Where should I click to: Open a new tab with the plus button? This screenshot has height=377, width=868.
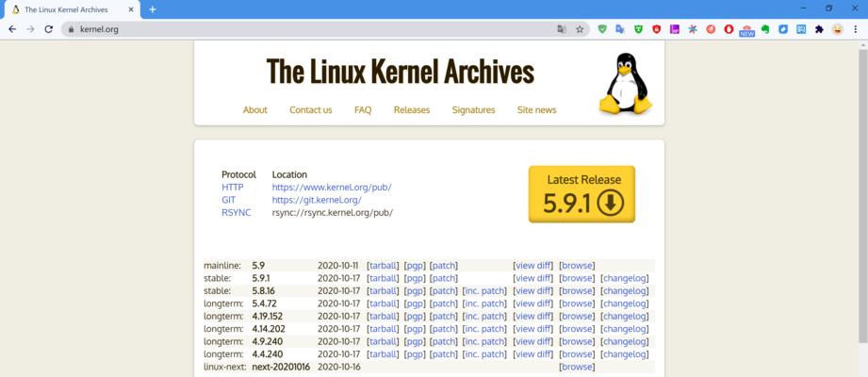[153, 9]
